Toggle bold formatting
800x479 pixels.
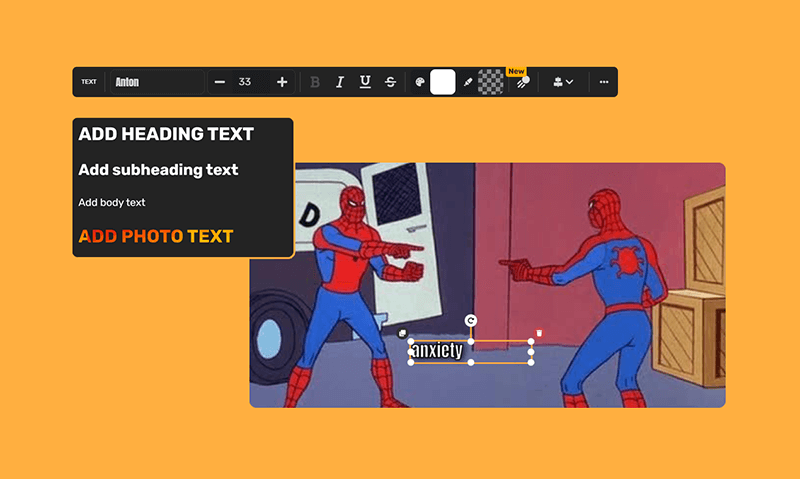[x=315, y=82]
